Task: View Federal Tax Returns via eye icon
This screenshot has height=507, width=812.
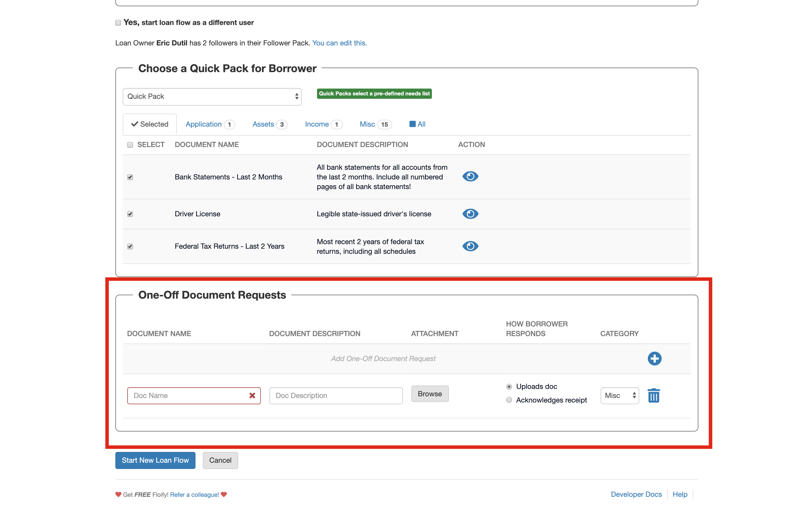Action: [470, 246]
